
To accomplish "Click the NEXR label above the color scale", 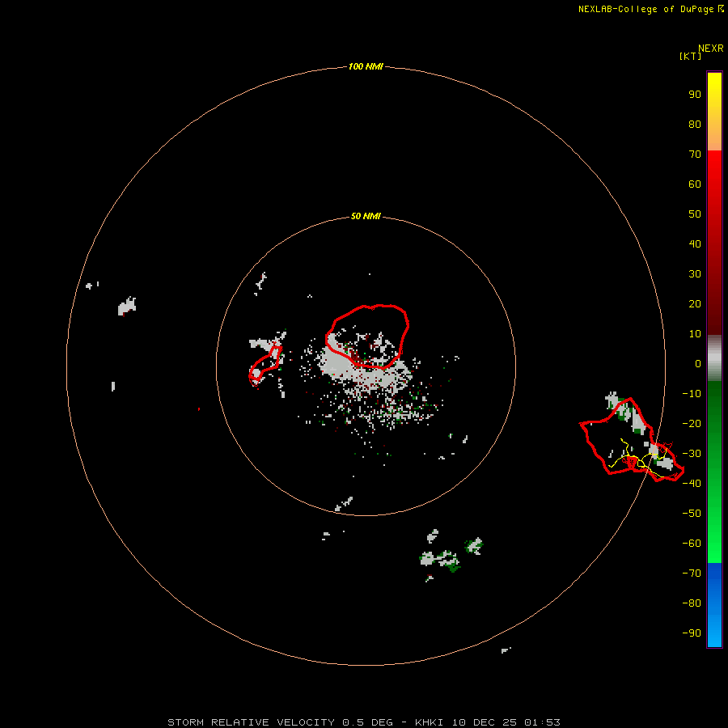I will [711, 49].
